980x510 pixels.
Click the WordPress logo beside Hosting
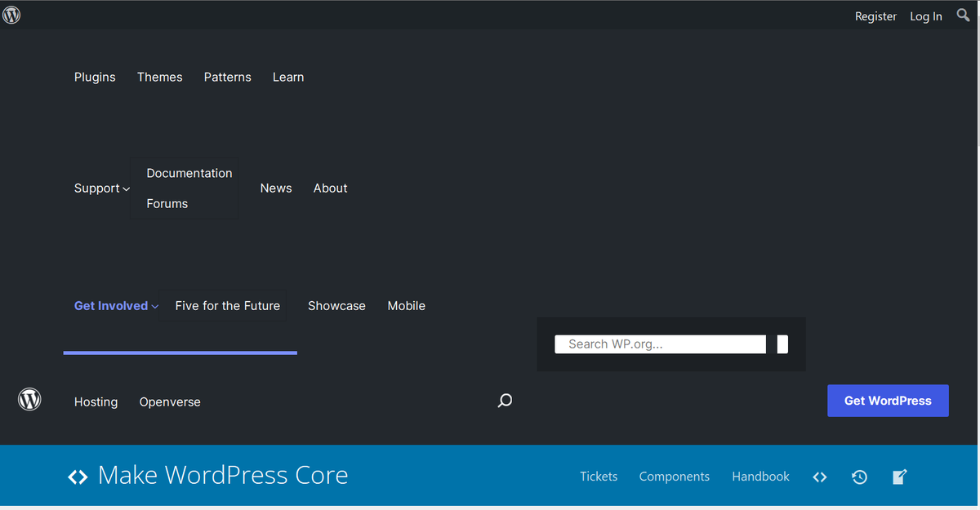pyautogui.click(x=29, y=400)
